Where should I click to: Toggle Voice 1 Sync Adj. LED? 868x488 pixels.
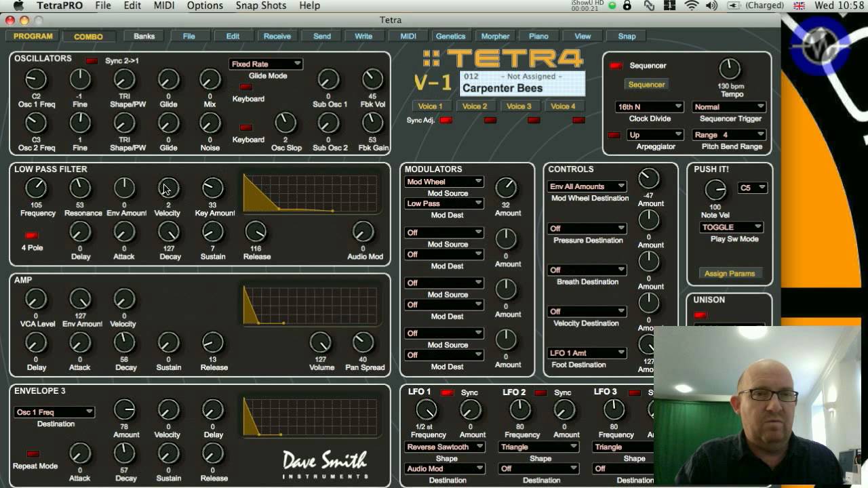pos(446,120)
